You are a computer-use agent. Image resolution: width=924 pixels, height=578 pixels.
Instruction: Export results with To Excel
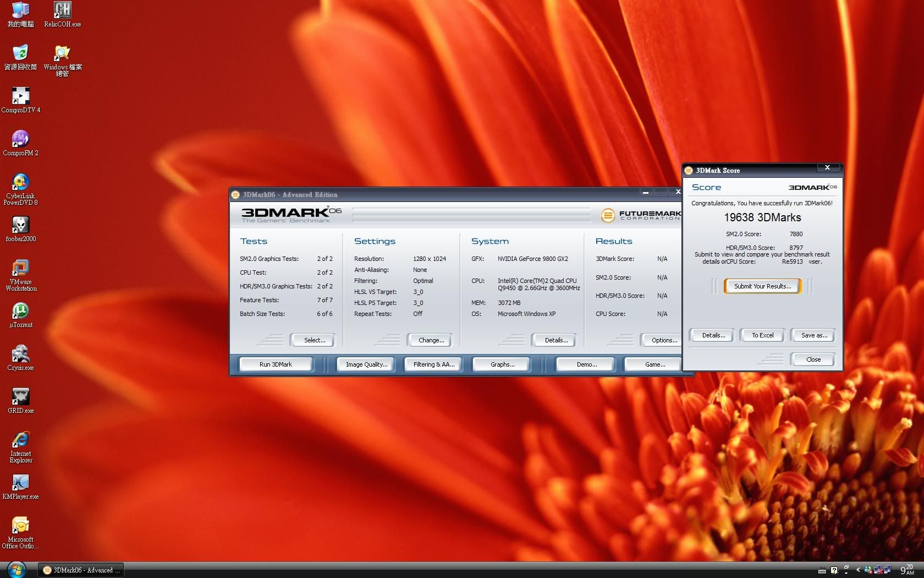click(762, 335)
